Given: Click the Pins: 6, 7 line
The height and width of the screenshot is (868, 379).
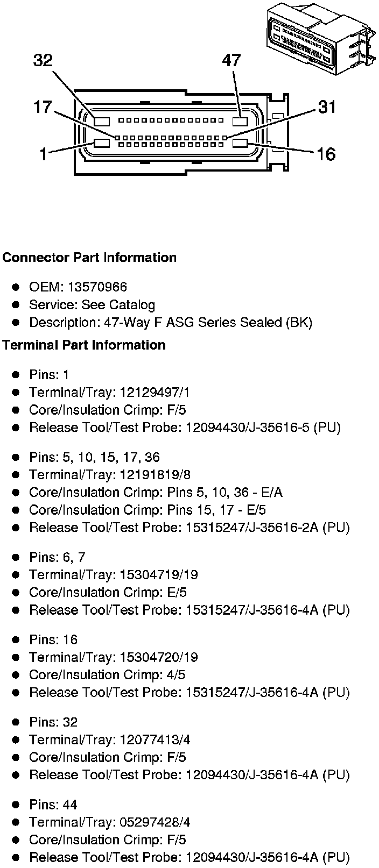Looking at the screenshot, I should pyautogui.click(x=57, y=557).
